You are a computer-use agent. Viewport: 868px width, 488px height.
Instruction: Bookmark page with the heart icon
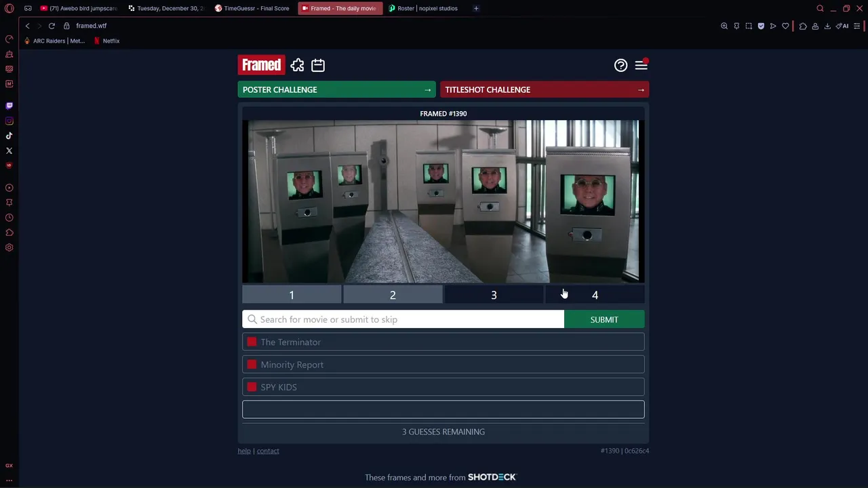coord(785,26)
